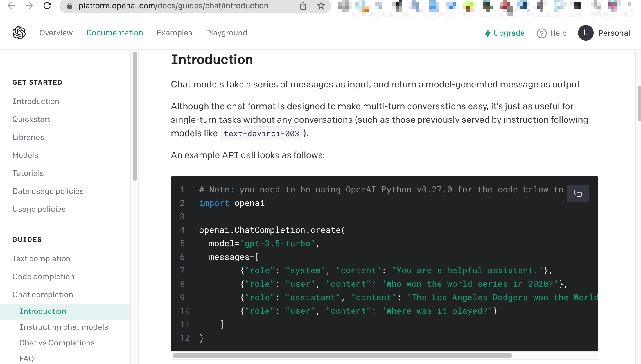The height and width of the screenshot is (364, 641).
Task: Select highlighted Introduction under Chat completion
Action: pos(65,311)
